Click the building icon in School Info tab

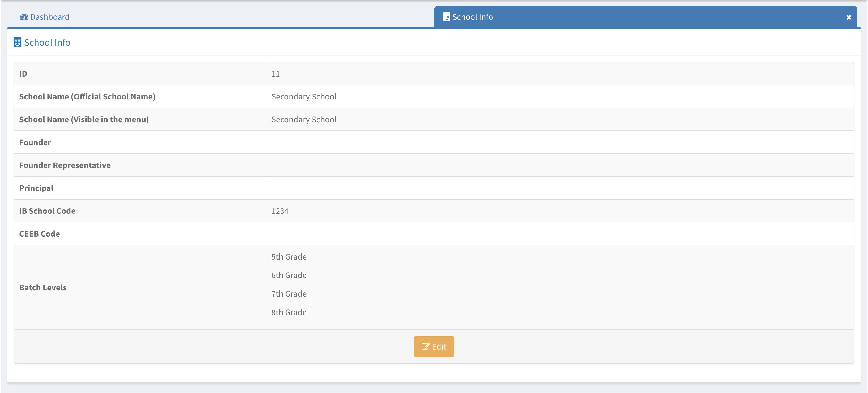click(446, 17)
